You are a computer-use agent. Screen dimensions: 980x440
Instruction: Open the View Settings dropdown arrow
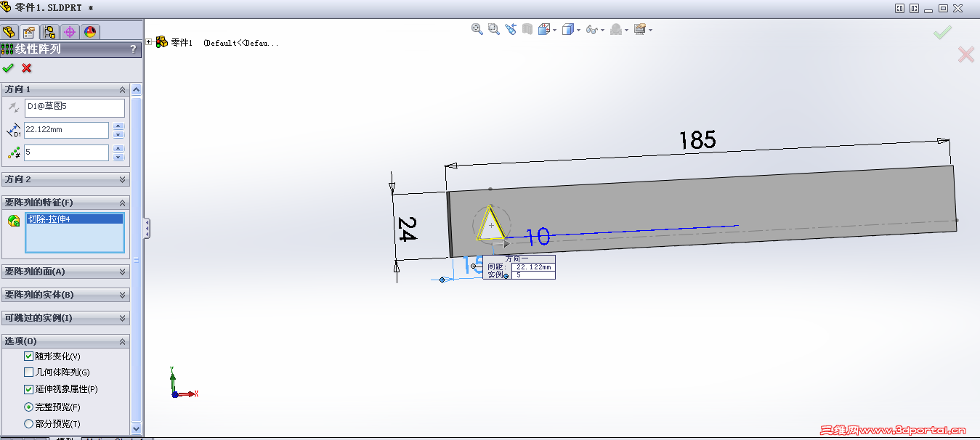tap(650, 30)
